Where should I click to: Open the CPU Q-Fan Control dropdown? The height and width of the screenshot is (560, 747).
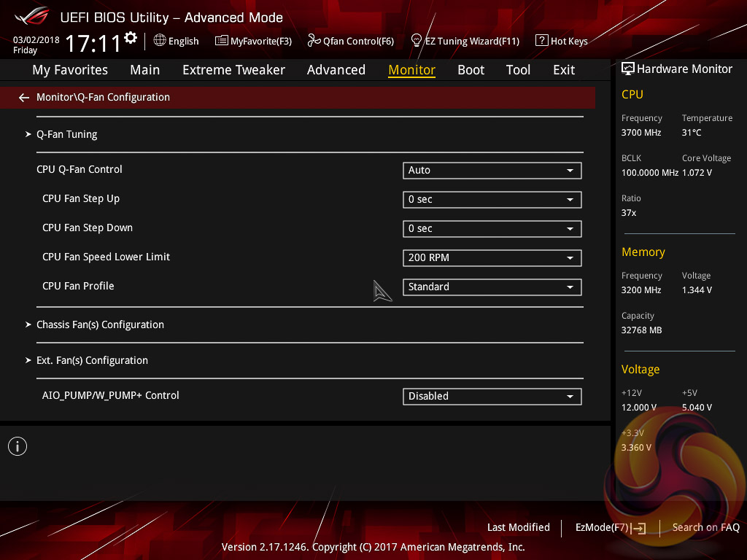(492, 170)
